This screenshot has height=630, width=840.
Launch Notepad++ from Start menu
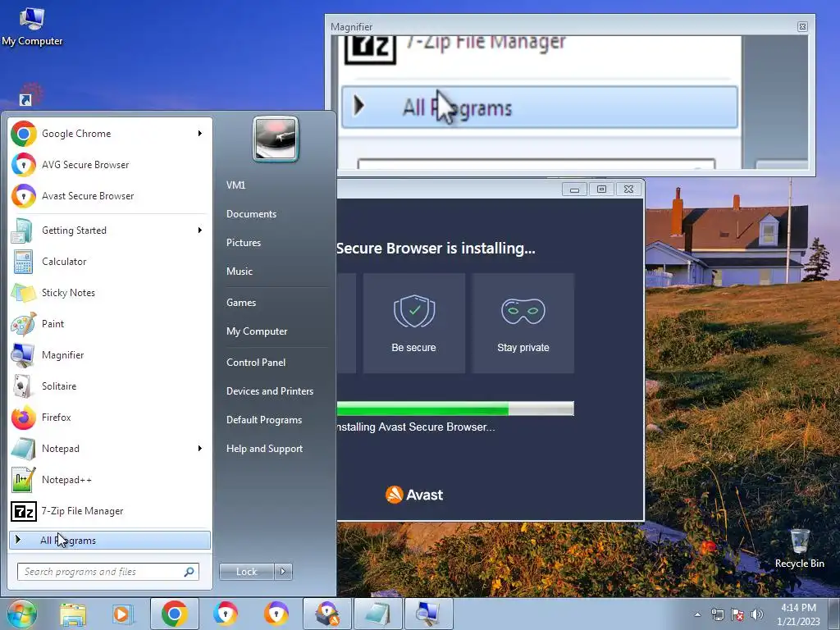click(x=110, y=479)
